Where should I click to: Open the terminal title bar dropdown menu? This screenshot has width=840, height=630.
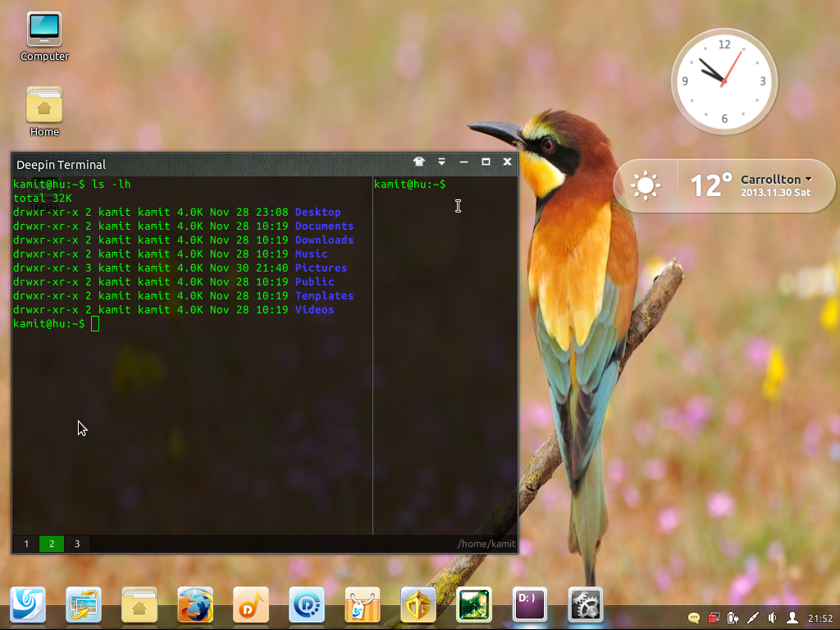point(441,162)
